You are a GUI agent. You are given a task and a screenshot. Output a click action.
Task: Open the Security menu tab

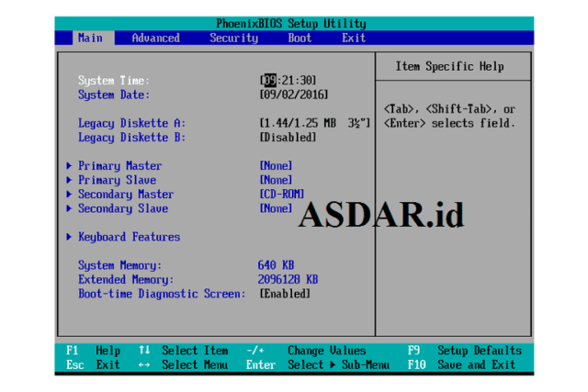pyautogui.click(x=233, y=38)
